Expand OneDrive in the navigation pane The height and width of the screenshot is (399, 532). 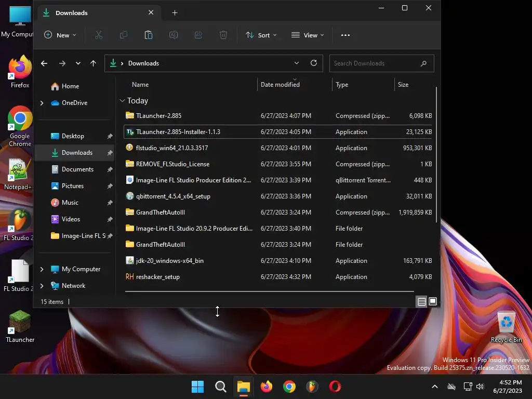click(x=42, y=103)
